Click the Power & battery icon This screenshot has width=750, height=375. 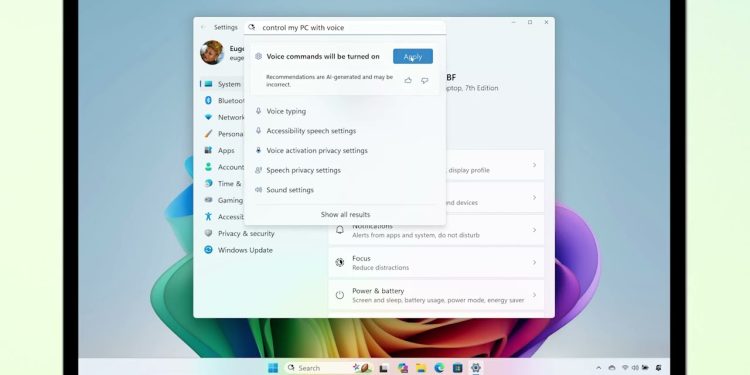(340, 295)
